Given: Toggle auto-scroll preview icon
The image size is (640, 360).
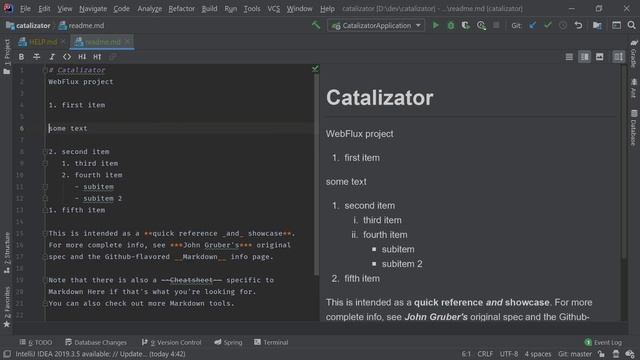Looking at the screenshot, I should pos(618,57).
